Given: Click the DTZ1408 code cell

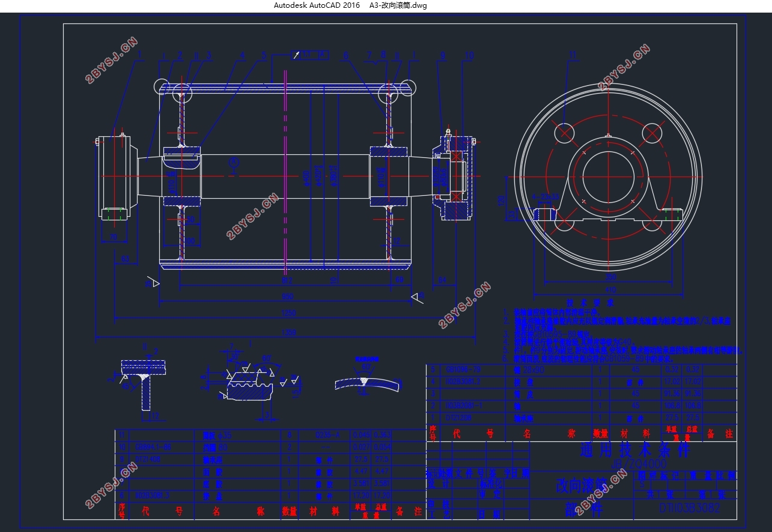Looking at the screenshot, I should tap(148, 459).
